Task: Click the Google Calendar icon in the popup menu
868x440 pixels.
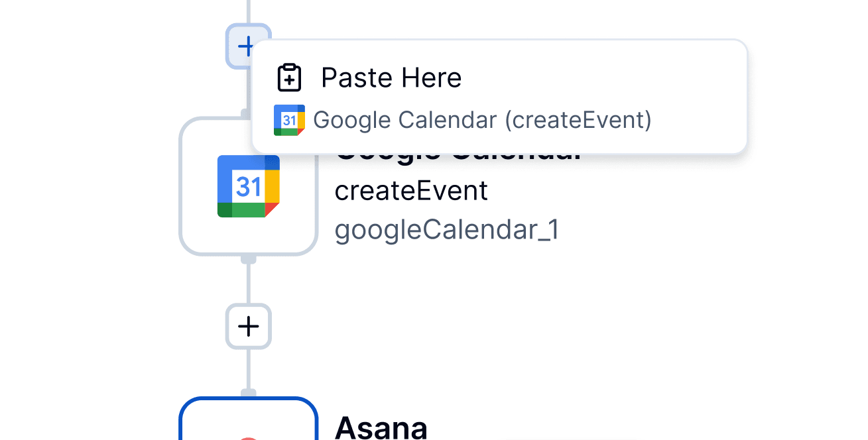Action: coord(288,120)
